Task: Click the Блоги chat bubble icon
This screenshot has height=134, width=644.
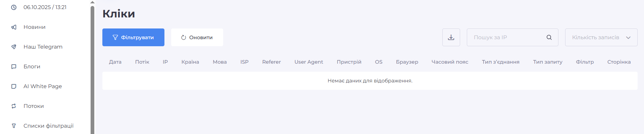Action: [14, 67]
